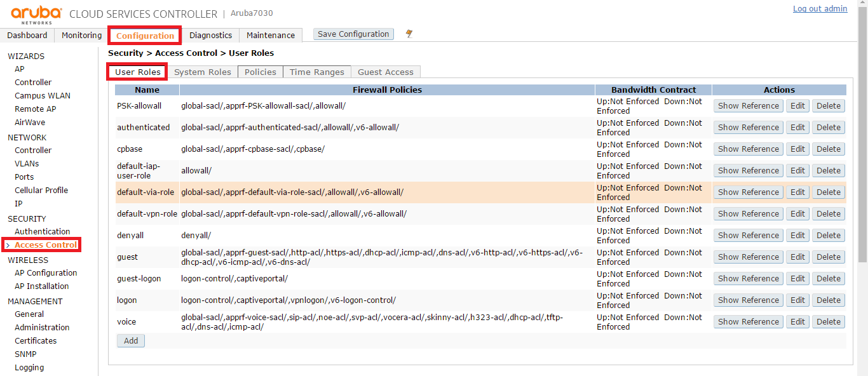Screen dimensions: 868x376
Task: Open Authentication under Security
Action: pyautogui.click(x=43, y=231)
